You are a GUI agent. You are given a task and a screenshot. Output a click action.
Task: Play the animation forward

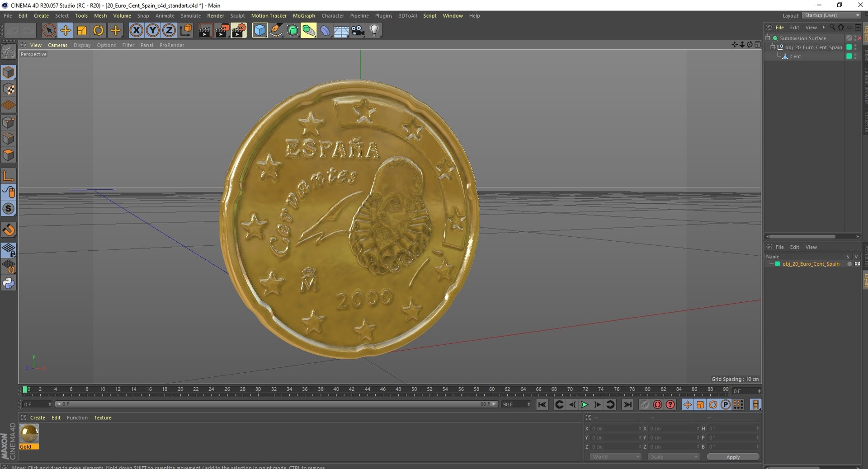point(585,404)
